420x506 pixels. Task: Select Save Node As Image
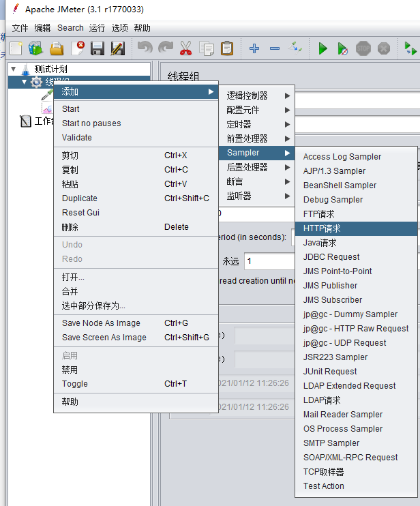point(136,323)
